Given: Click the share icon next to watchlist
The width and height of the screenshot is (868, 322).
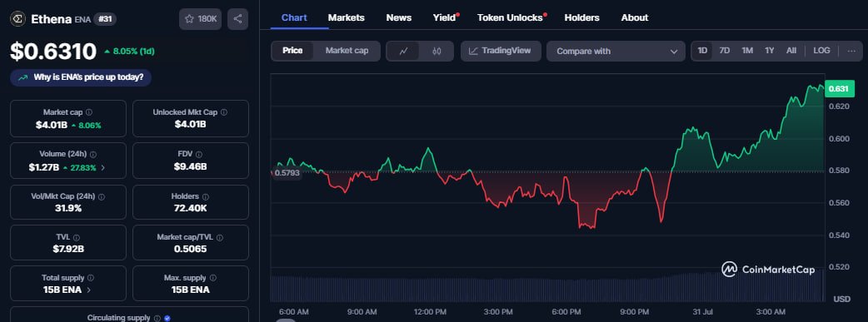Looking at the screenshot, I should (237, 19).
